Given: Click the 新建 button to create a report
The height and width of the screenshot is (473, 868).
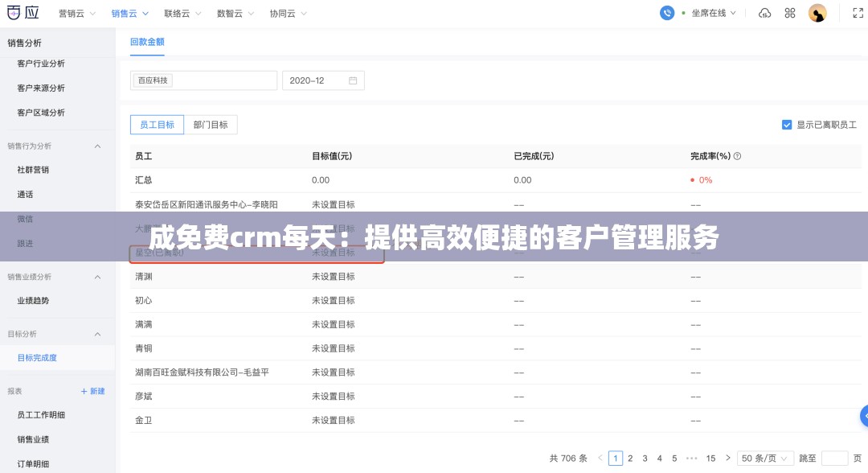Looking at the screenshot, I should point(92,390).
